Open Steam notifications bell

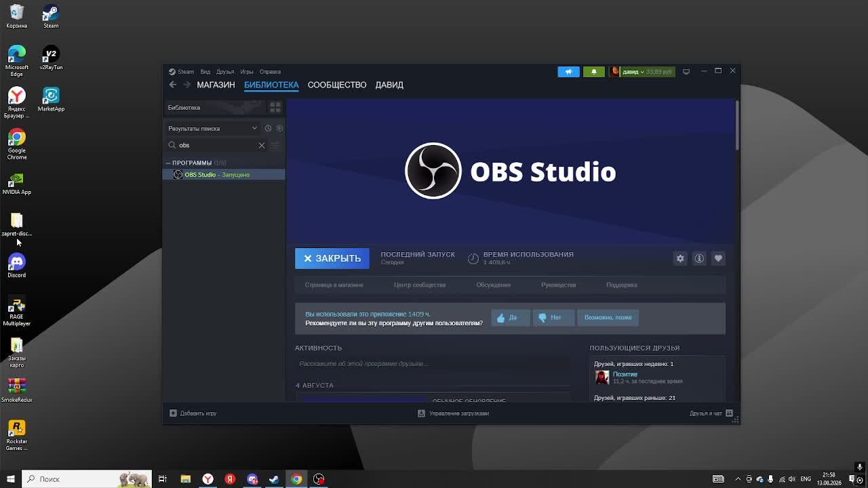[x=594, y=71]
